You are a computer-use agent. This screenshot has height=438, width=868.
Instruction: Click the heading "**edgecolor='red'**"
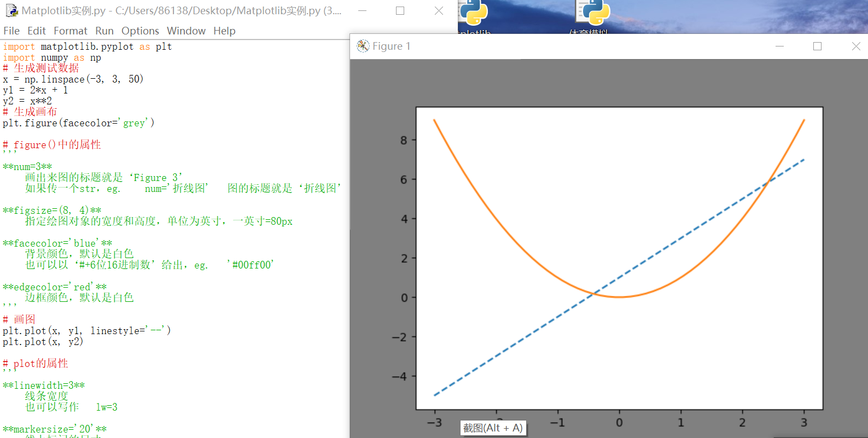[55, 287]
